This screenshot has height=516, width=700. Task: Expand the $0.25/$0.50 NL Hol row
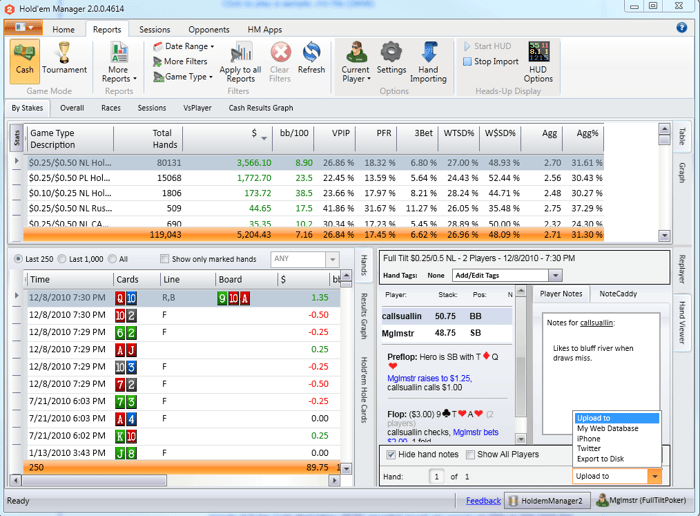pyautogui.click(x=17, y=161)
